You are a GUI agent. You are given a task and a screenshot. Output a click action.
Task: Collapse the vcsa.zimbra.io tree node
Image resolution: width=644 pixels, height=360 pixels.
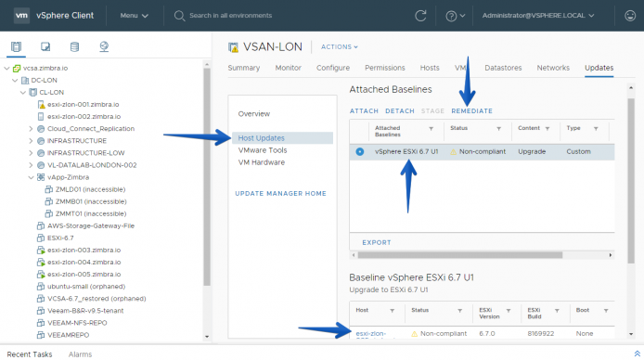pos(6,68)
